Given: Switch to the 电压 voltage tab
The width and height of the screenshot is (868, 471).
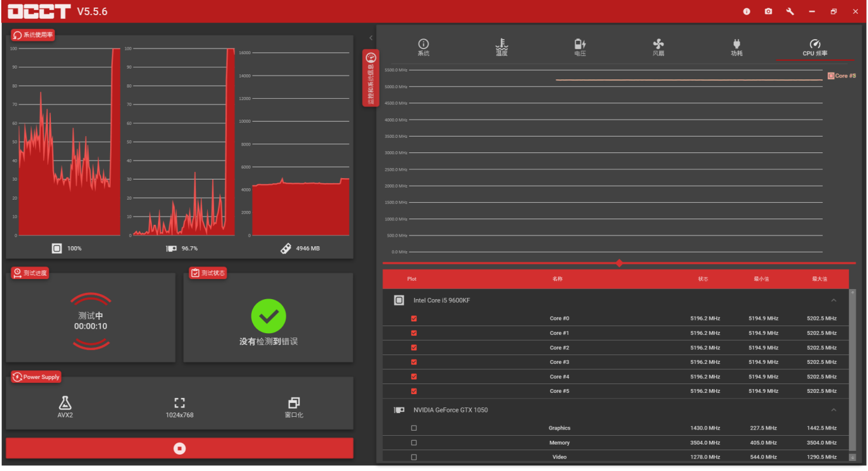Looking at the screenshot, I should pyautogui.click(x=580, y=47).
